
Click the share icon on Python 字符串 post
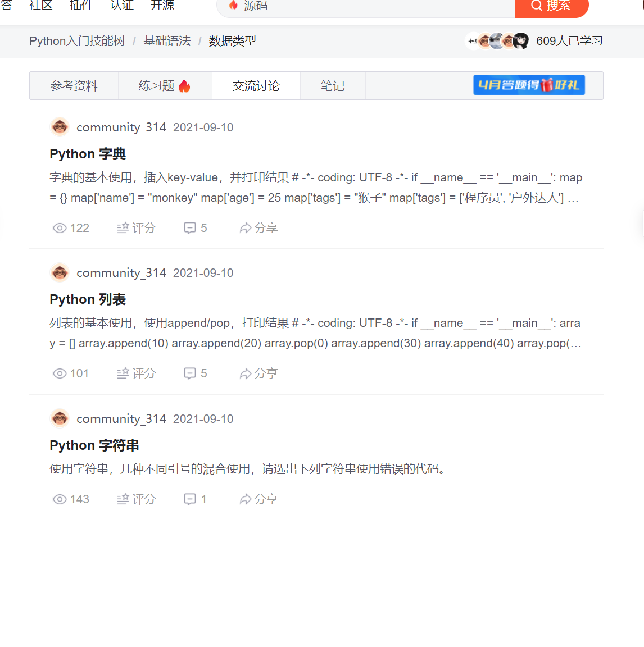[x=245, y=499]
